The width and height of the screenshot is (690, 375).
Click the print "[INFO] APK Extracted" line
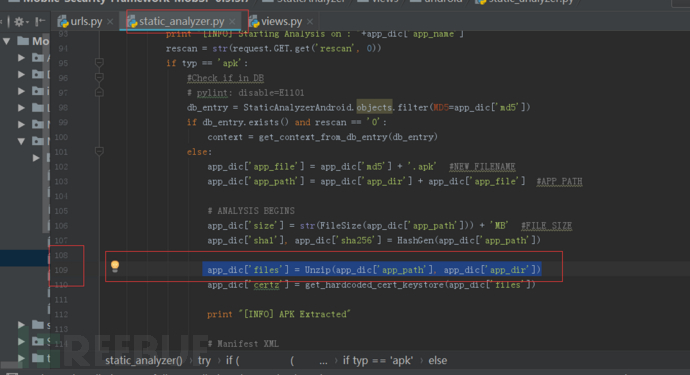click(x=279, y=314)
